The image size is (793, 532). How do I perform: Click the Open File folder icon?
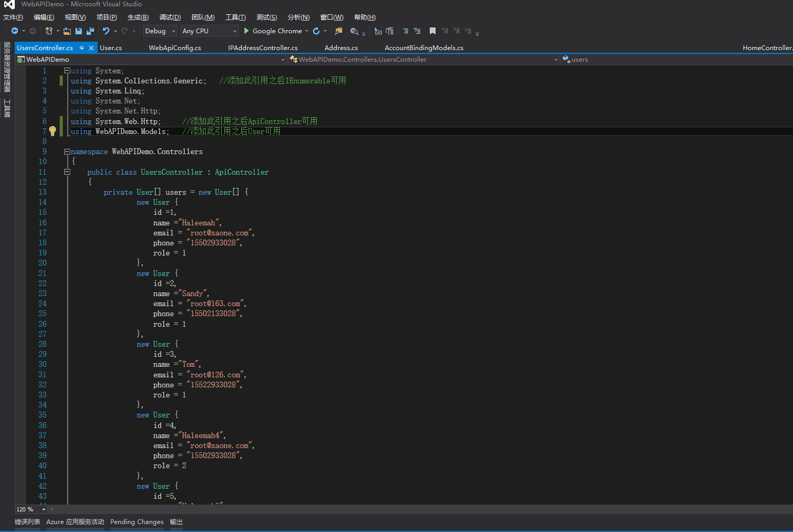[x=67, y=31]
